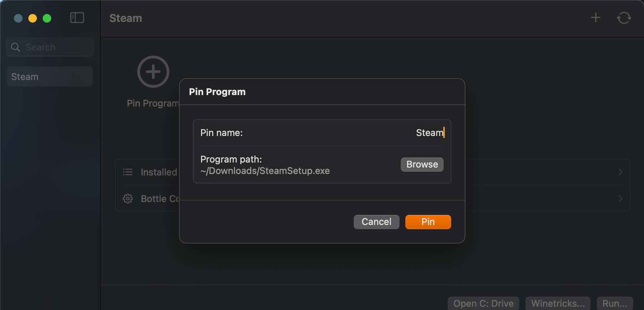Click the large Pin Program plus circle icon
The width and height of the screenshot is (644, 310).
(153, 72)
